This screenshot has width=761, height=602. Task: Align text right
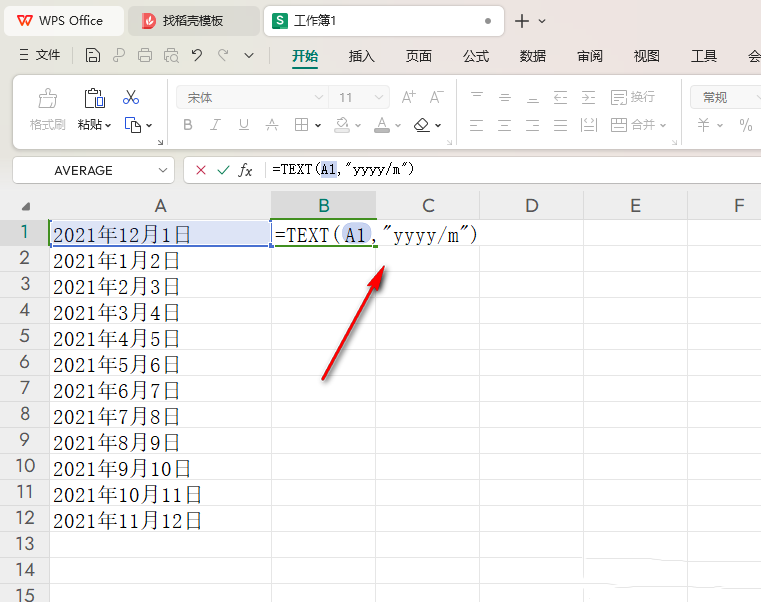[532, 125]
